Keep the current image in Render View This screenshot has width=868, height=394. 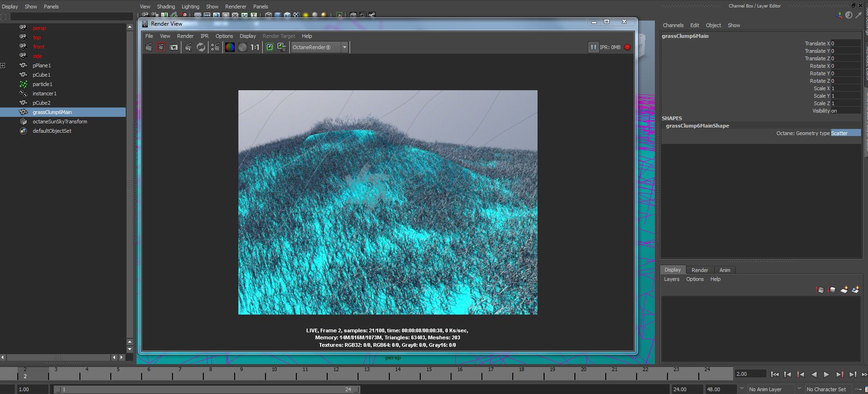tap(270, 47)
